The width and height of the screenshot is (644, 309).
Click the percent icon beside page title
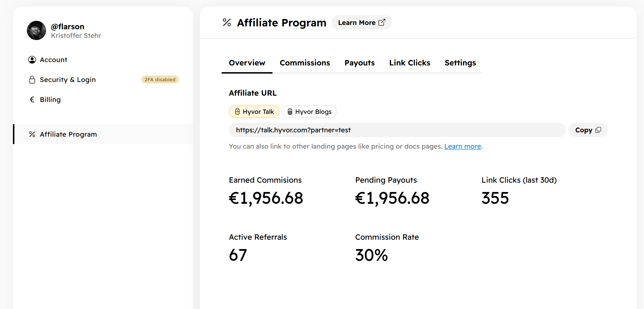pyautogui.click(x=227, y=22)
